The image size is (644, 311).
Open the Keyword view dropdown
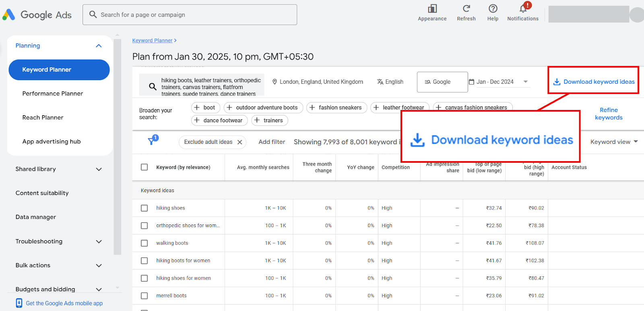[614, 142]
